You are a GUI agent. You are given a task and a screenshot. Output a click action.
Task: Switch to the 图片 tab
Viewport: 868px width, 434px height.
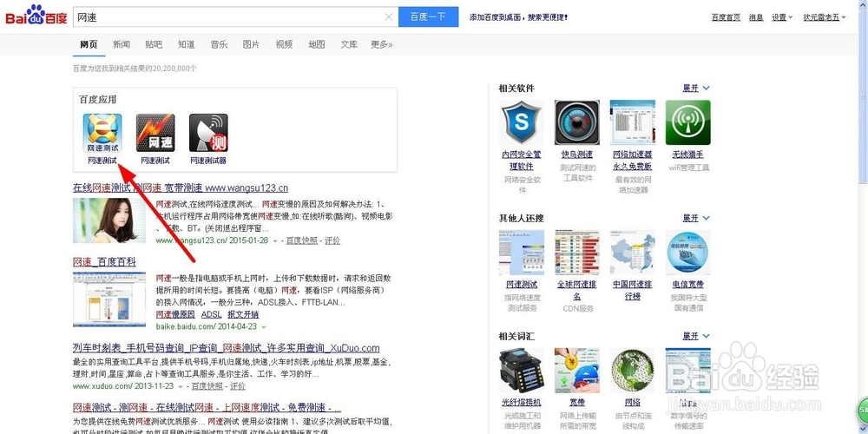pos(252,44)
